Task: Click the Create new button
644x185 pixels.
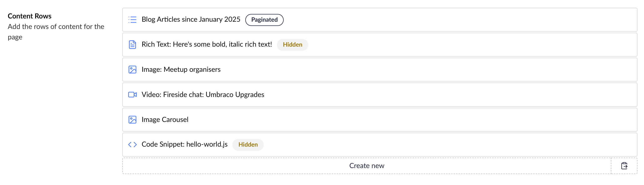Action: tap(367, 166)
